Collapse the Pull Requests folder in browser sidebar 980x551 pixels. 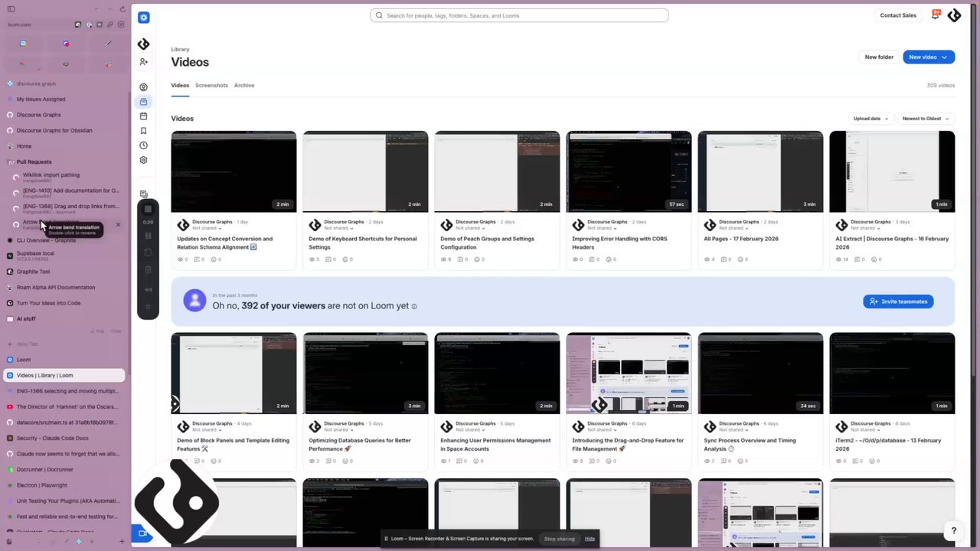(x=34, y=161)
